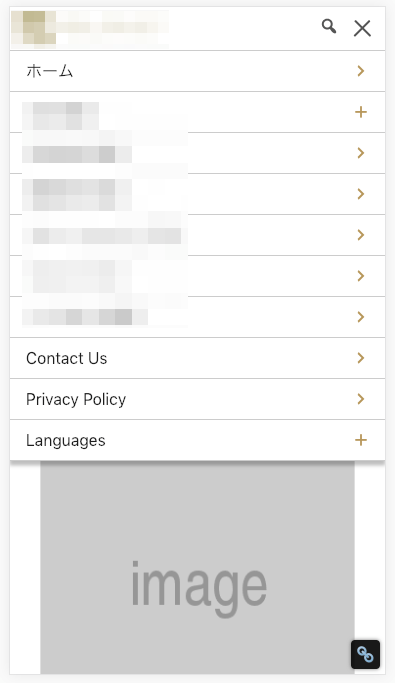Select the Languages menu label
The height and width of the screenshot is (683, 395).
click(x=66, y=440)
